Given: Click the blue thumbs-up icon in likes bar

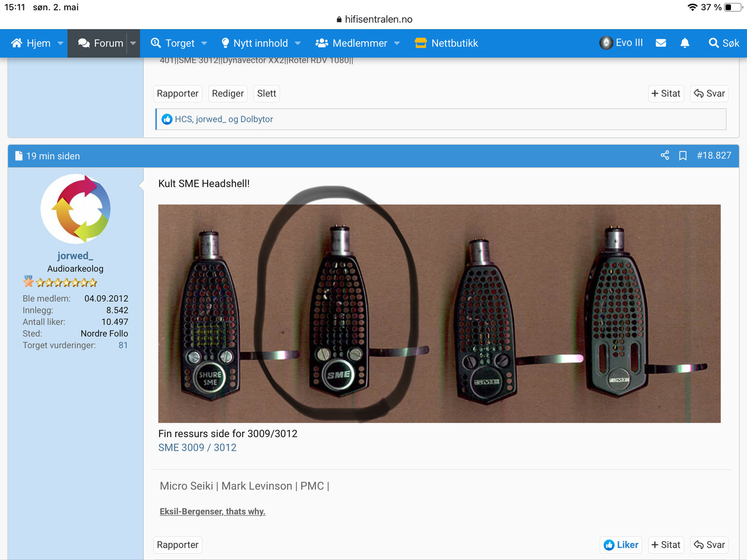Looking at the screenshot, I should coord(167,119).
